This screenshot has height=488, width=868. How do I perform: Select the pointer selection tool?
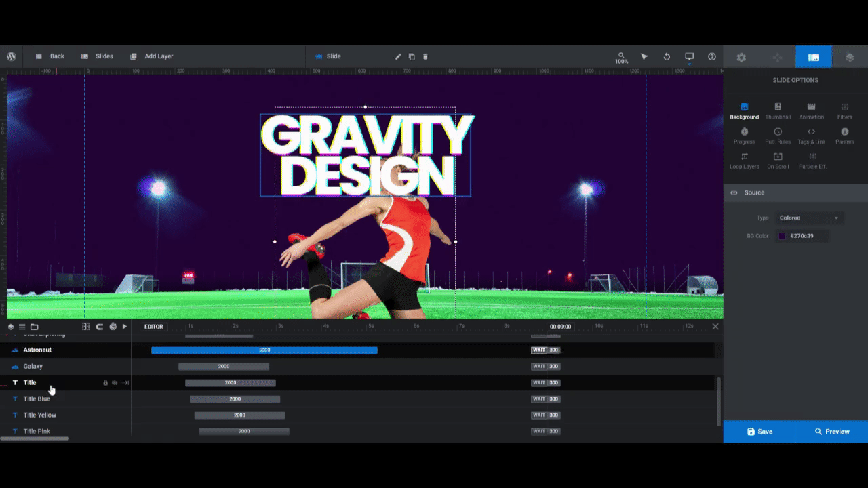coord(644,56)
